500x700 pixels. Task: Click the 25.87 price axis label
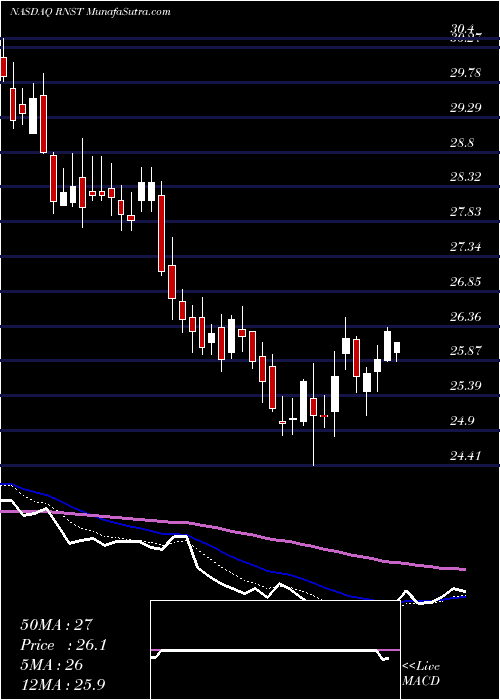pos(466,351)
